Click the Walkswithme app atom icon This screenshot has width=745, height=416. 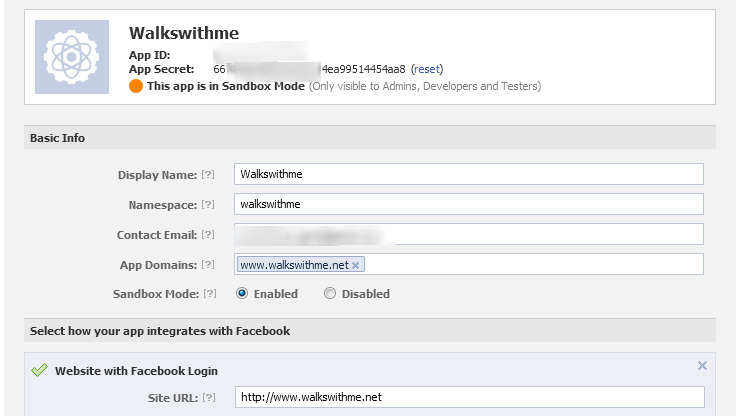pyautogui.click(x=72, y=57)
